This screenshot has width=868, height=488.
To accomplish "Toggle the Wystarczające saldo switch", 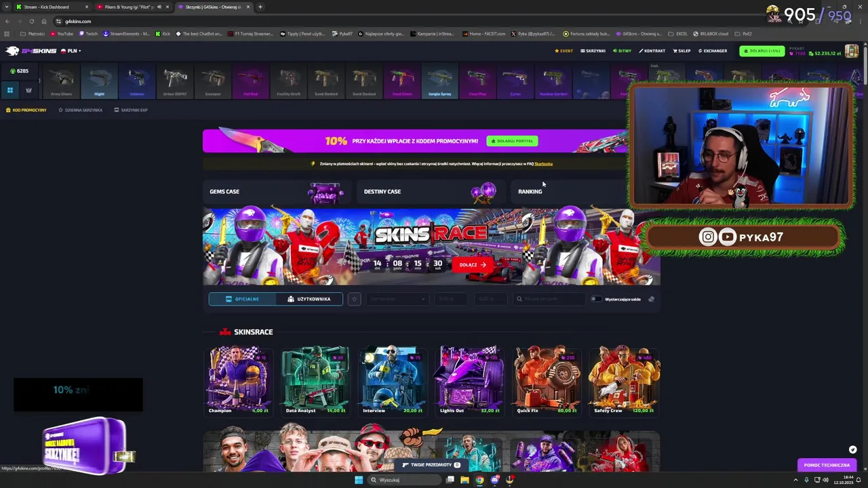I will [x=596, y=299].
